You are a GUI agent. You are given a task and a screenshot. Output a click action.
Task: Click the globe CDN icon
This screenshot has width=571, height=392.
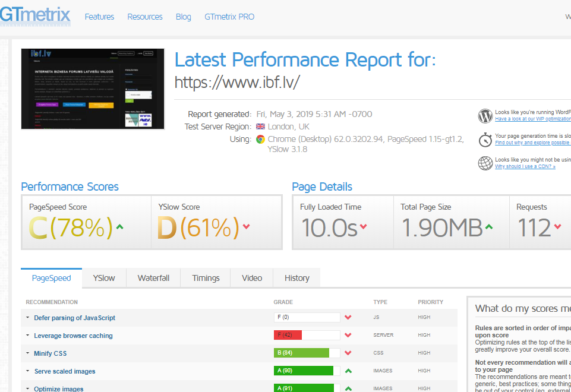click(x=485, y=163)
